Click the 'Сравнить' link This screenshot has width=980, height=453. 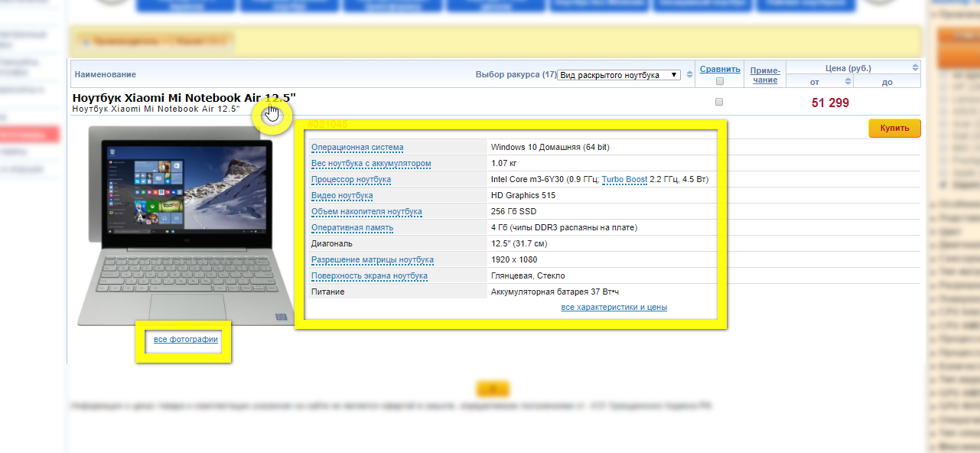[720, 69]
